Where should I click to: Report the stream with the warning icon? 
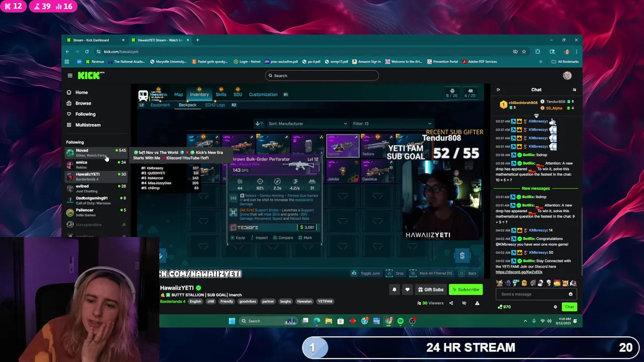coord(477,303)
